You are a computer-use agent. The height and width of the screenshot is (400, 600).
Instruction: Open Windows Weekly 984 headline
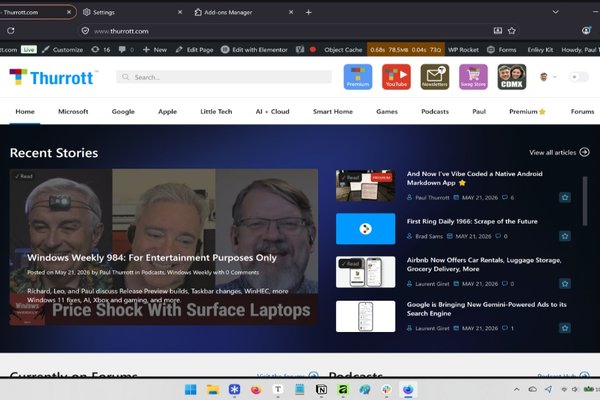point(152,258)
